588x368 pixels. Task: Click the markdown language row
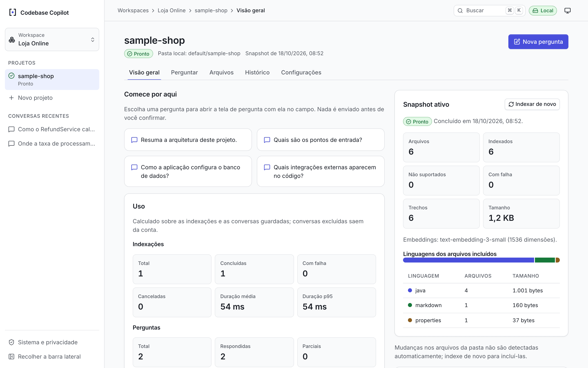(481, 305)
